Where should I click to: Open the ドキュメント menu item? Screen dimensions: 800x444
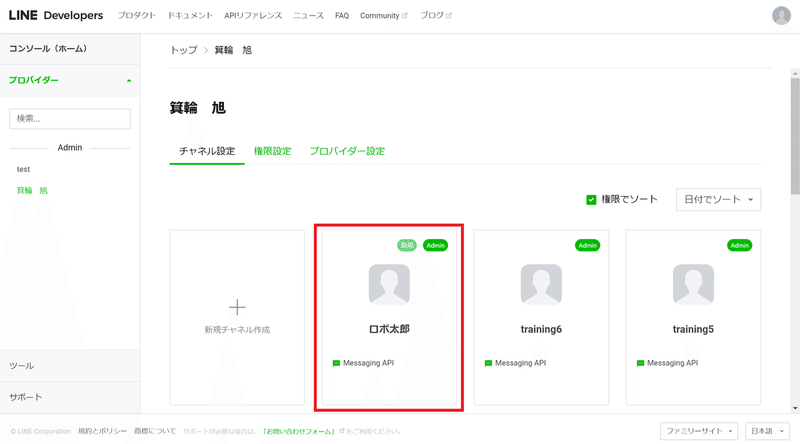[x=190, y=15]
